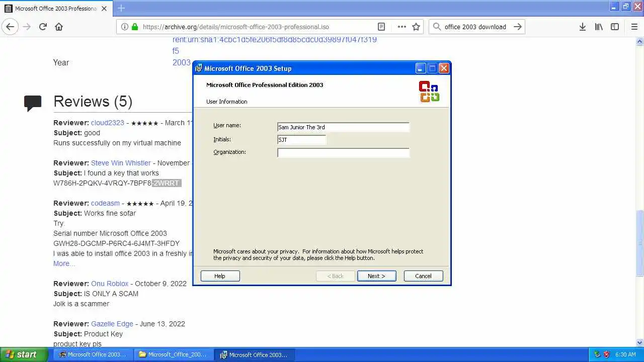Submit search with the arrow button
Viewport: 644px width, 362px height.
coord(518,27)
